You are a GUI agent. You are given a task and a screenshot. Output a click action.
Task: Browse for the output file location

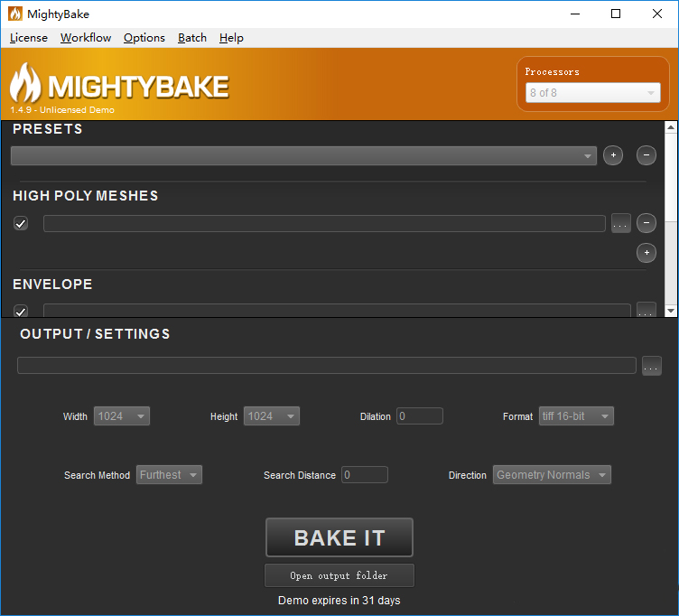[x=651, y=366]
